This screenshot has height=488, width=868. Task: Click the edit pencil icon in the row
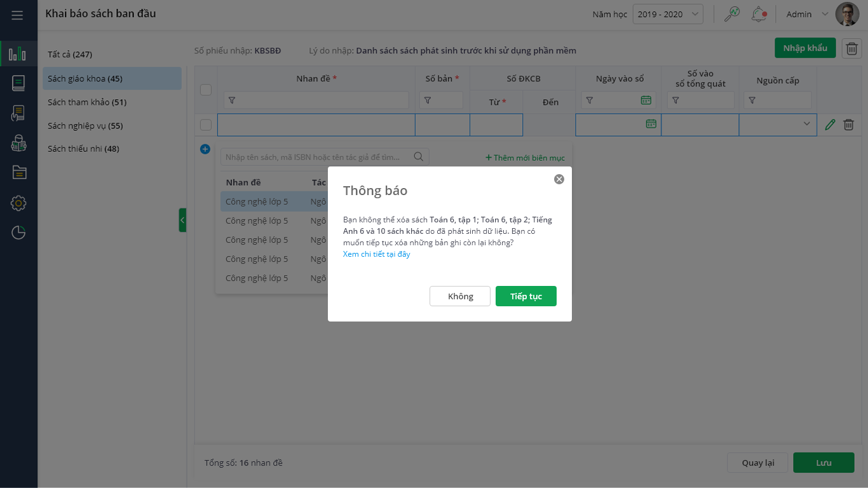[830, 125]
